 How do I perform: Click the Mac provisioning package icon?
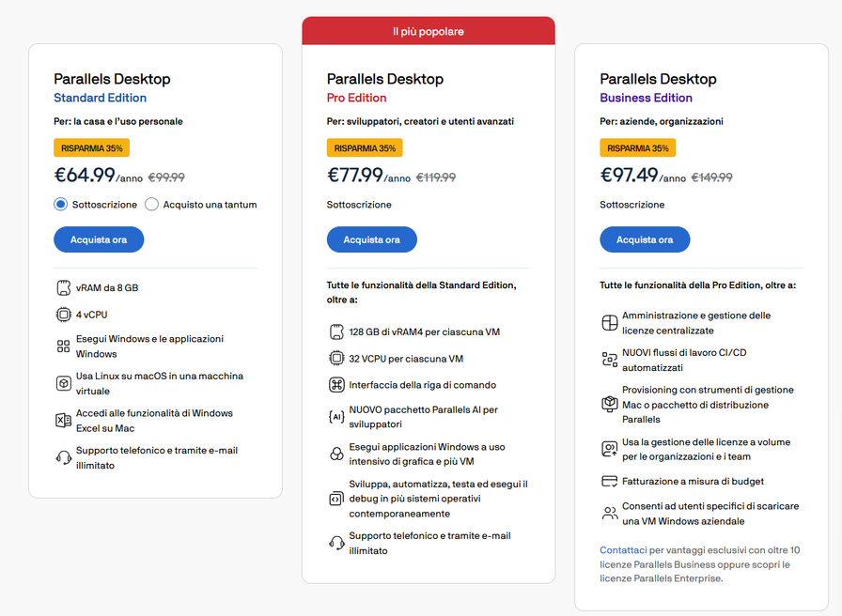pos(609,405)
